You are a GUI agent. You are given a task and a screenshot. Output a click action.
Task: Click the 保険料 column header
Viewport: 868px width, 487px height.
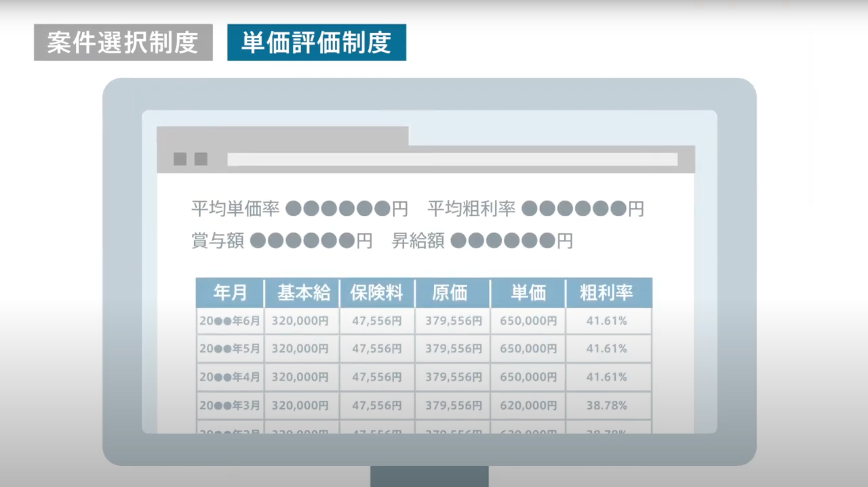click(x=377, y=293)
